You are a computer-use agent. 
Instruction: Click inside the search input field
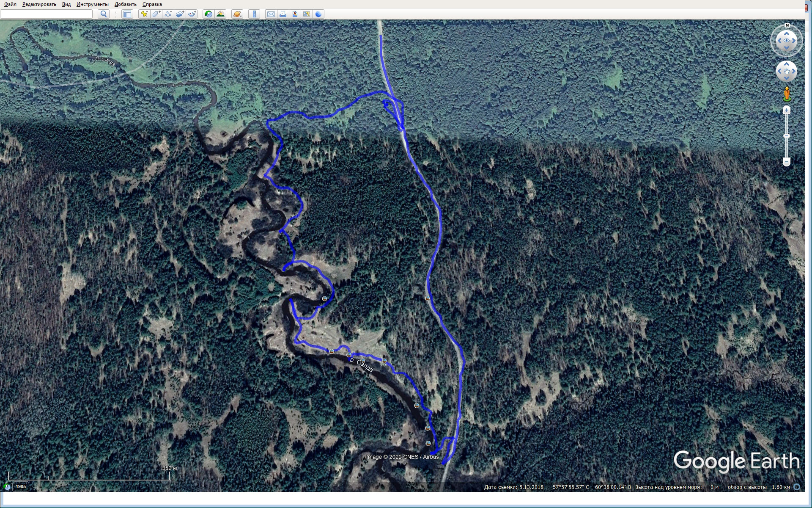click(47, 14)
